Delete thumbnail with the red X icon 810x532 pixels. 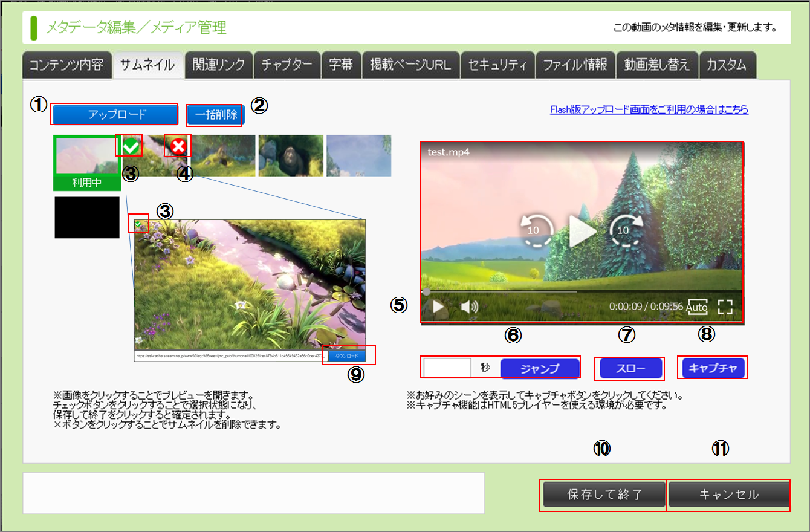[x=180, y=146]
